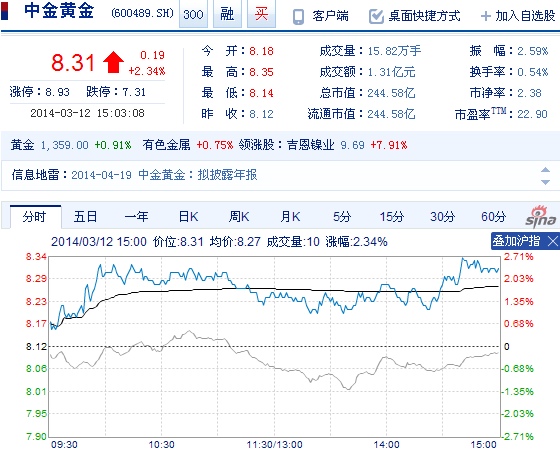Image resolution: width=560 pixels, height=450 pixels.
Task: Open the 有色金属 sector link
Action: click(166, 145)
